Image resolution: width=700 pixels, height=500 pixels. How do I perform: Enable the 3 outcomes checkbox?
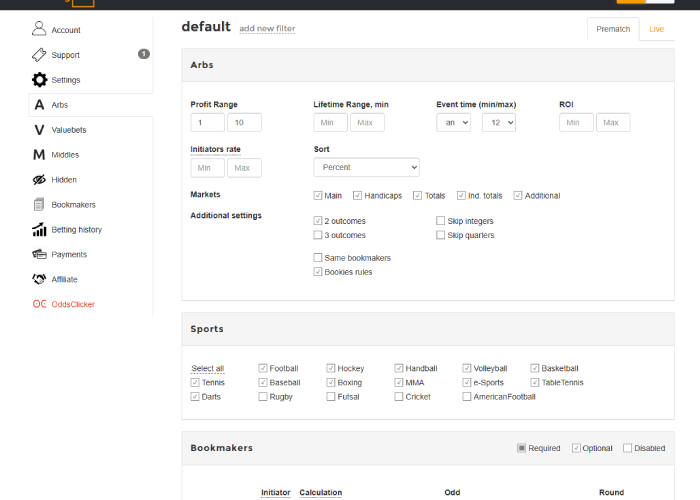tap(318, 235)
